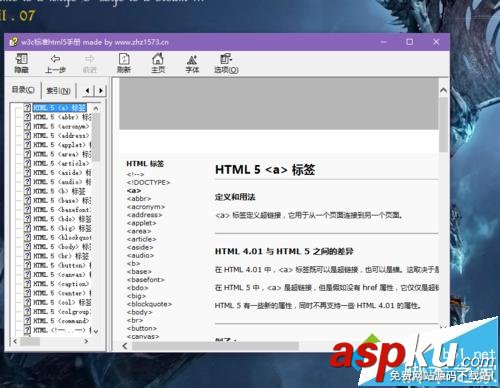The width and height of the screenshot is (500, 388).
Task: Click the contents tree scroll-right arrow
Action: tap(86, 341)
